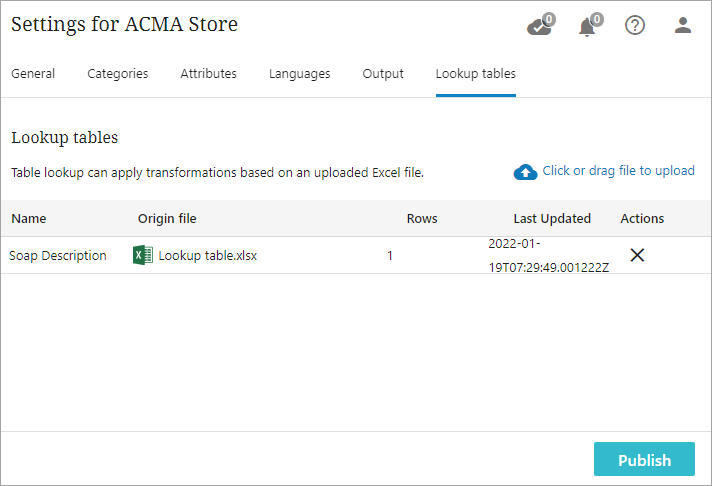Screen dimensions: 712x486
Task: Select the Languages tab
Action: tap(299, 74)
